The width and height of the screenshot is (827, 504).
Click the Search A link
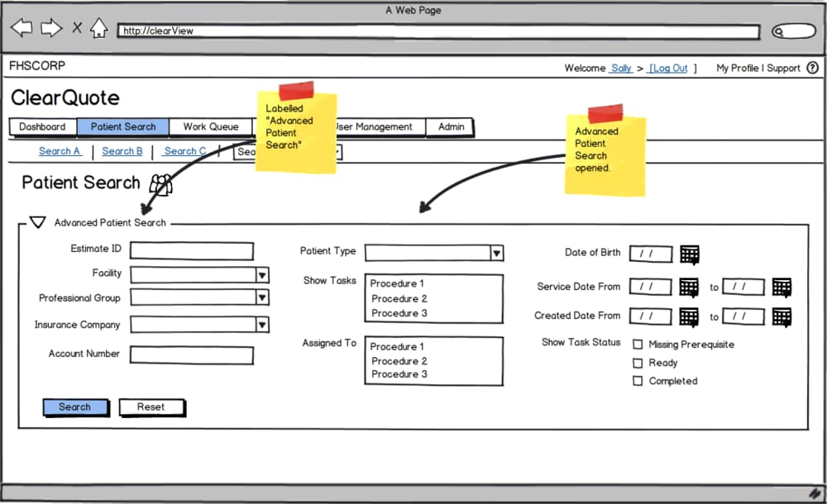[60, 151]
